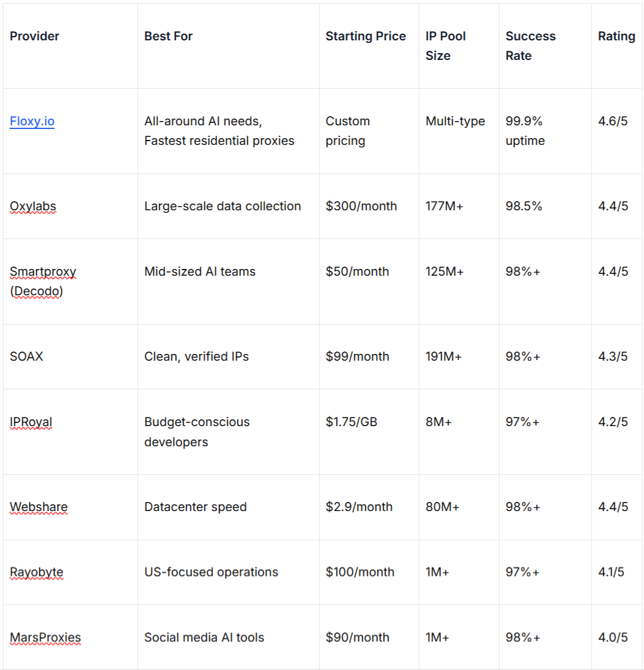
Task: Select the MarsProxies provider name
Action: (45, 638)
